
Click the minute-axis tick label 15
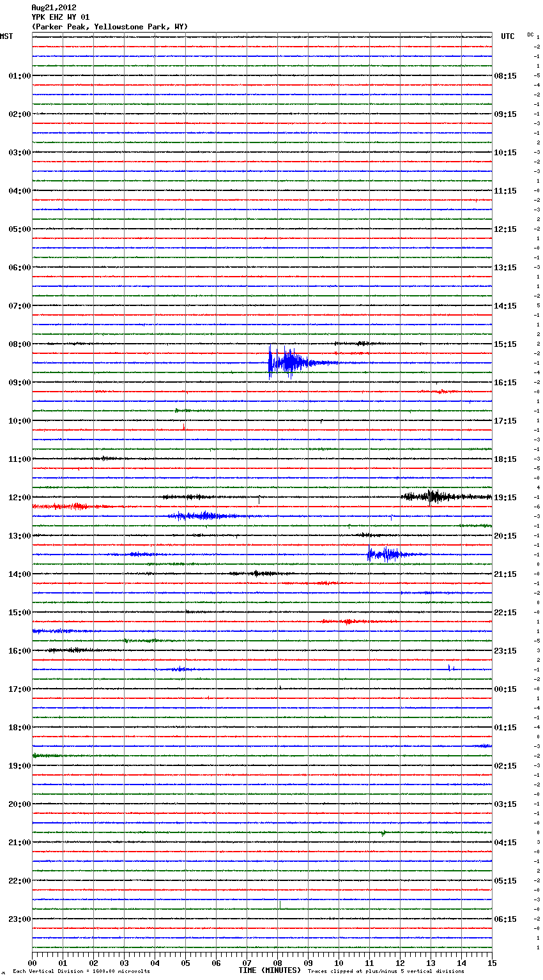[x=492, y=963]
